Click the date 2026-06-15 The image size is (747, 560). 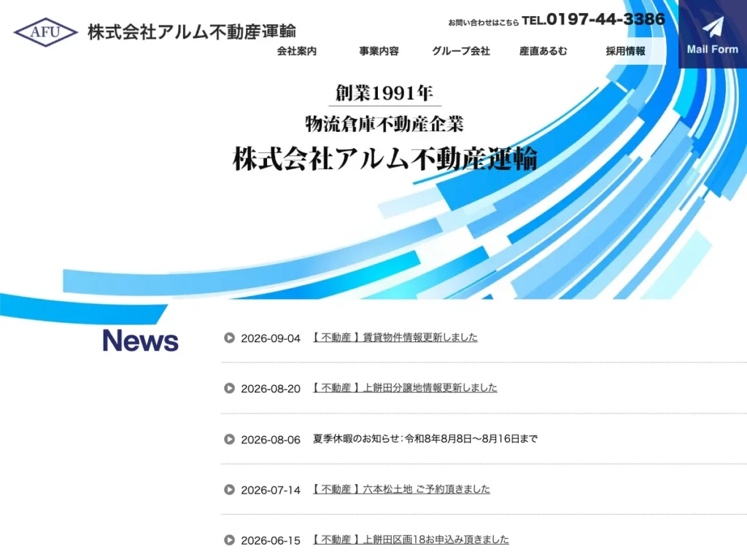tap(271, 540)
